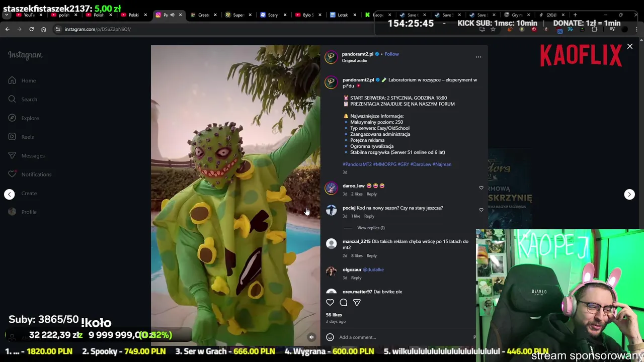
Task: Open the #PandoraMT2 hashtag
Action: [x=357, y=164]
